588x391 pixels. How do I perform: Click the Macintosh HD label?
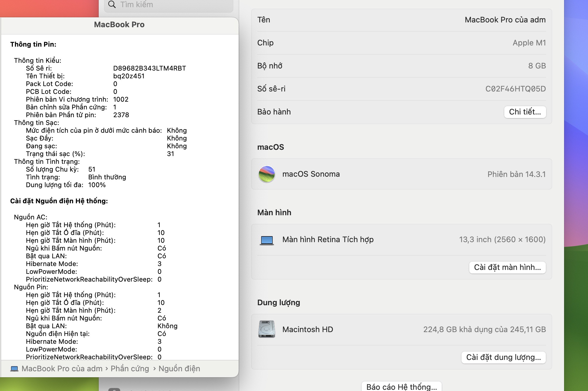pos(307,329)
